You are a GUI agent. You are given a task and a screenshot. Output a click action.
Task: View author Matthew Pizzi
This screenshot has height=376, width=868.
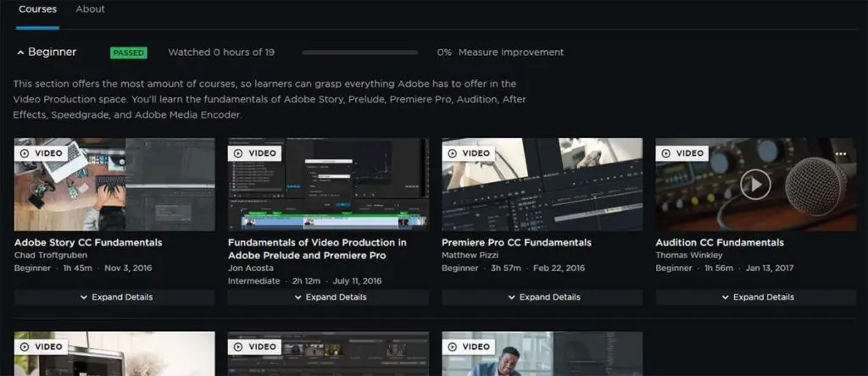pyautogui.click(x=470, y=256)
